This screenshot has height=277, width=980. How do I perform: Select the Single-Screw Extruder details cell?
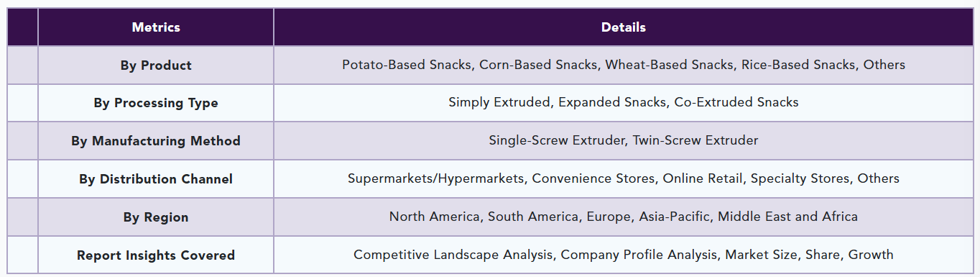(x=623, y=141)
